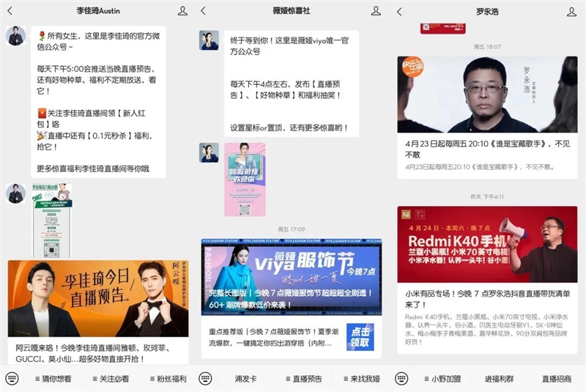Open 罗永浩 portrait banner article
This screenshot has height=392, width=586.
pyautogui.click(x=487, y=95)
